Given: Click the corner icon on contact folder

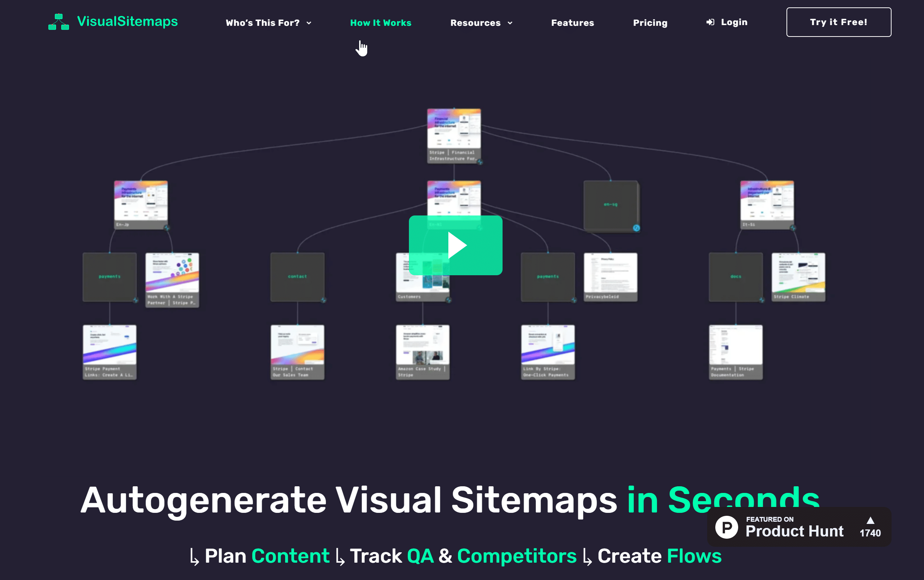Looking at the screenshot, I should coord(323,300).
